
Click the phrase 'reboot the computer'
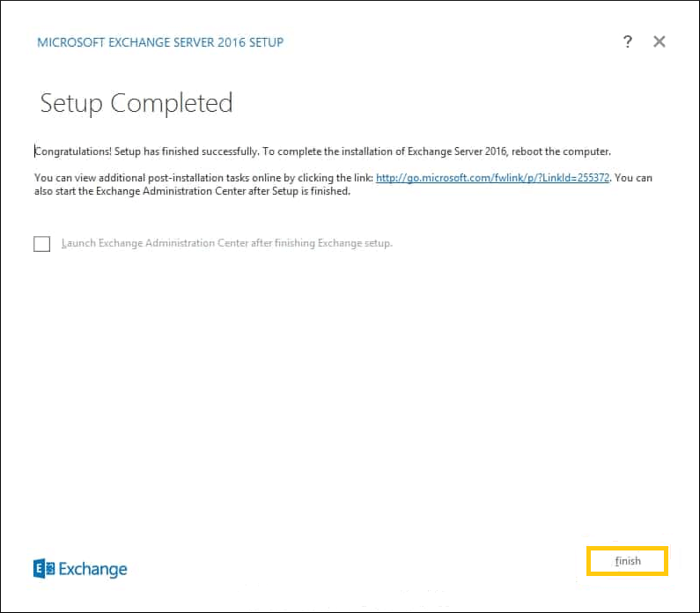(x=561, y=151)
